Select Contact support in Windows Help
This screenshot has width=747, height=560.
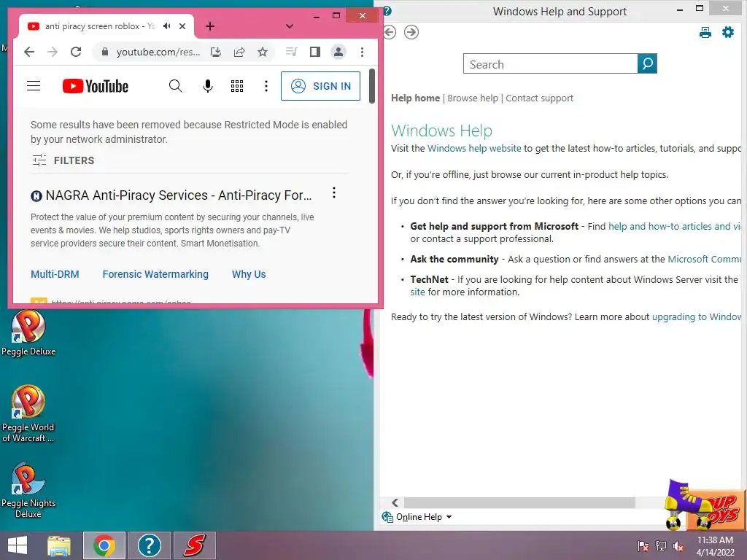pyautogui.click(x=539, y=98)
